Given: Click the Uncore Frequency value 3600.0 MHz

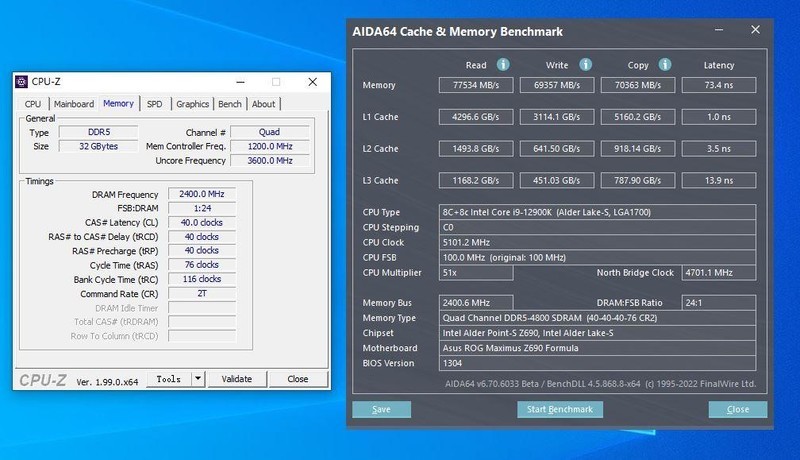Looking at the screenshot, I should (270, 161).
